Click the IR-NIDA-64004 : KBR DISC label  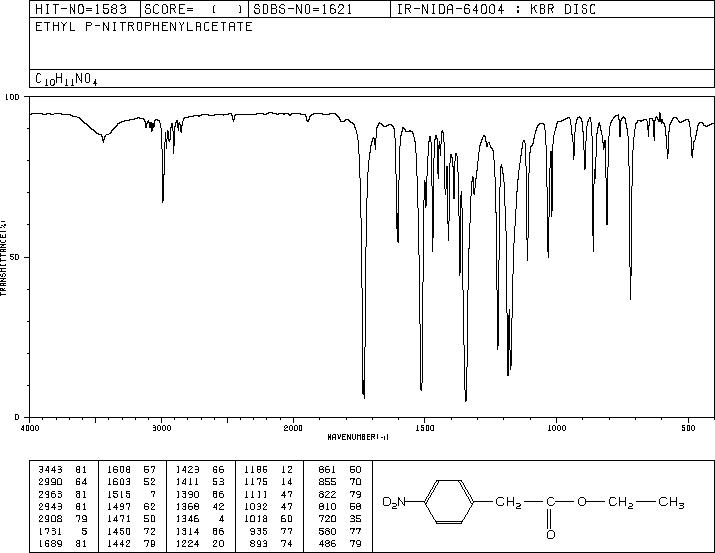click(496, 10)
